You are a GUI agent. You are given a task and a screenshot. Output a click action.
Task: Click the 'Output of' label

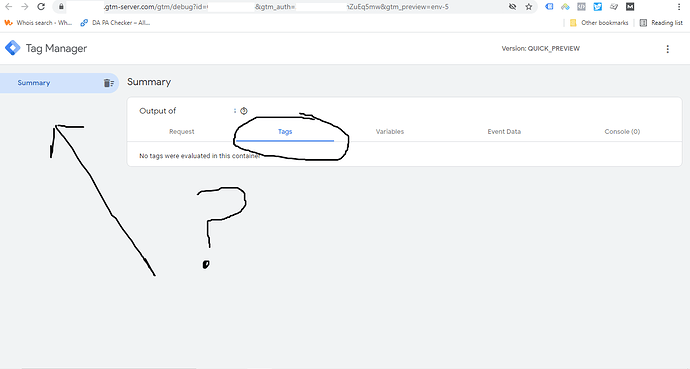(x=158, y=111)
